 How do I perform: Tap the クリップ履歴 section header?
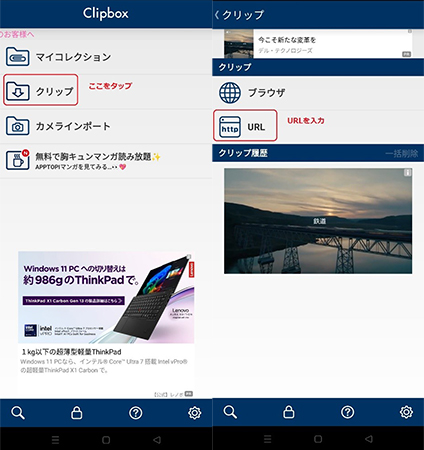[243, 153]
